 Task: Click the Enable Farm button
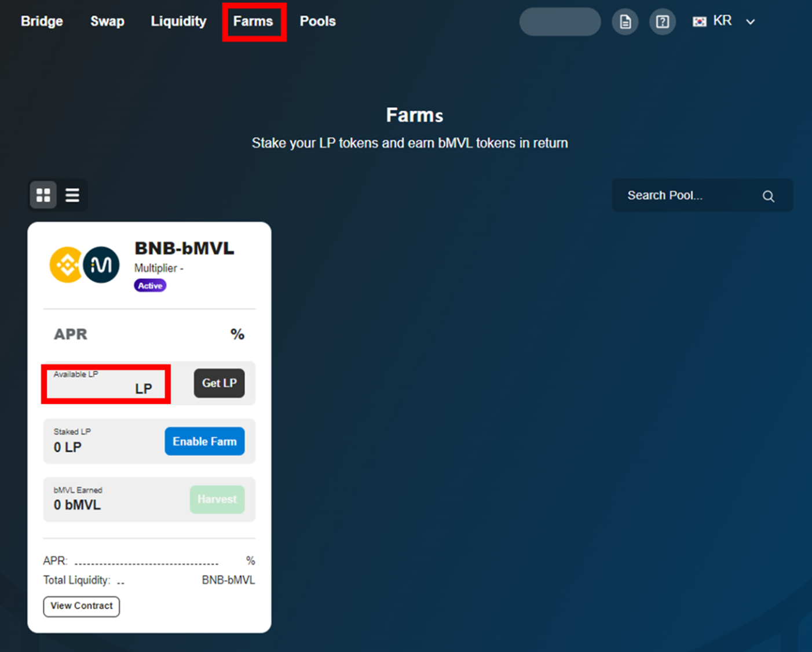pos(204,441)
